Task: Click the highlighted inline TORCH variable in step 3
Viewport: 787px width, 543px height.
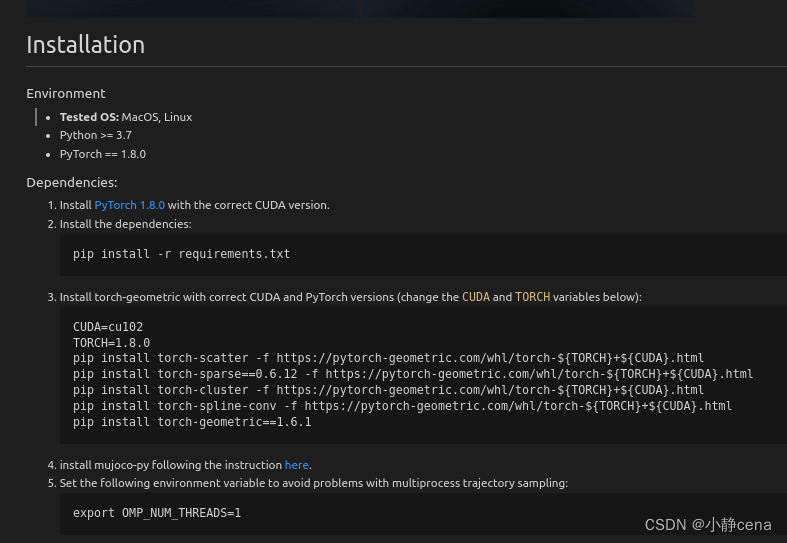Action: [532, 297]
